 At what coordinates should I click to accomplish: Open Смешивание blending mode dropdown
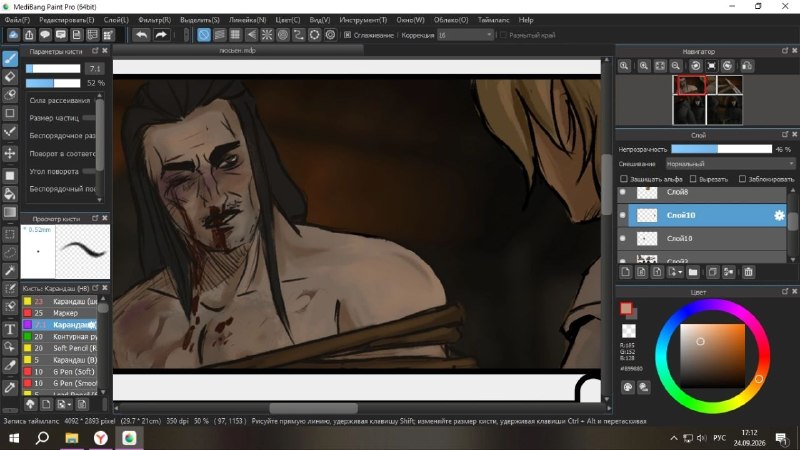coord(730,164)
